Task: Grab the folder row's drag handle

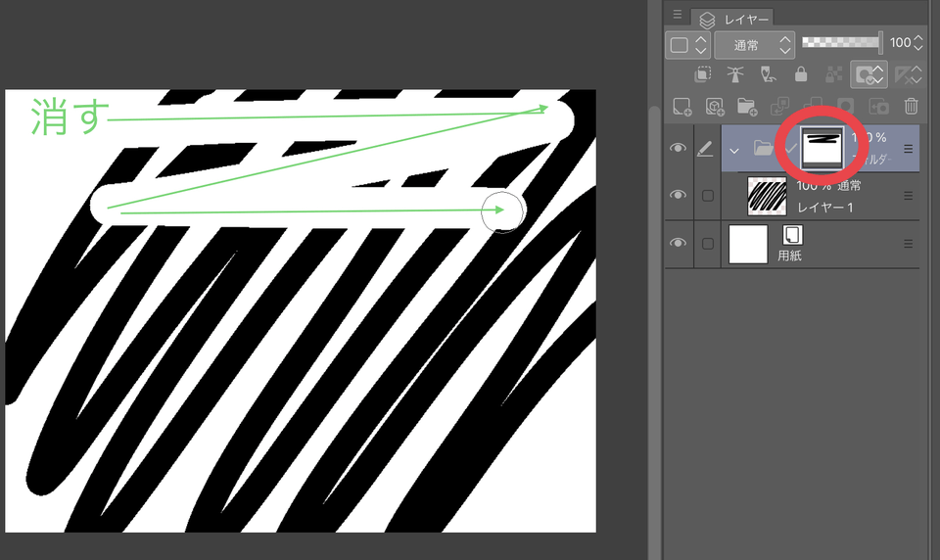Action: 909,149
